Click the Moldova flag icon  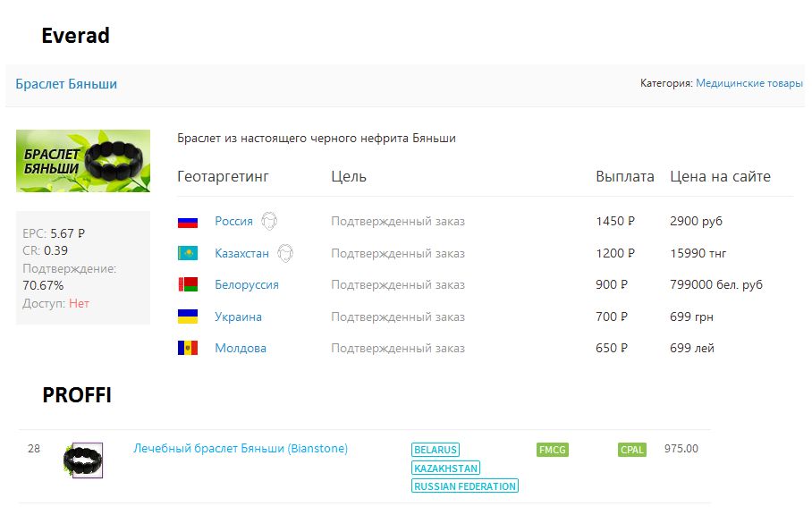(x=188, y=348)
